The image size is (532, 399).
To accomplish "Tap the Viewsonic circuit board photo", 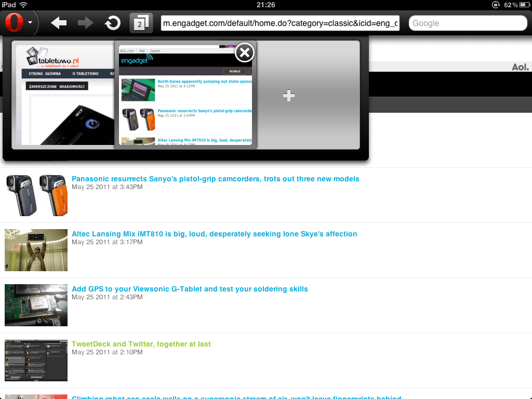I will [x=36, y=305].
